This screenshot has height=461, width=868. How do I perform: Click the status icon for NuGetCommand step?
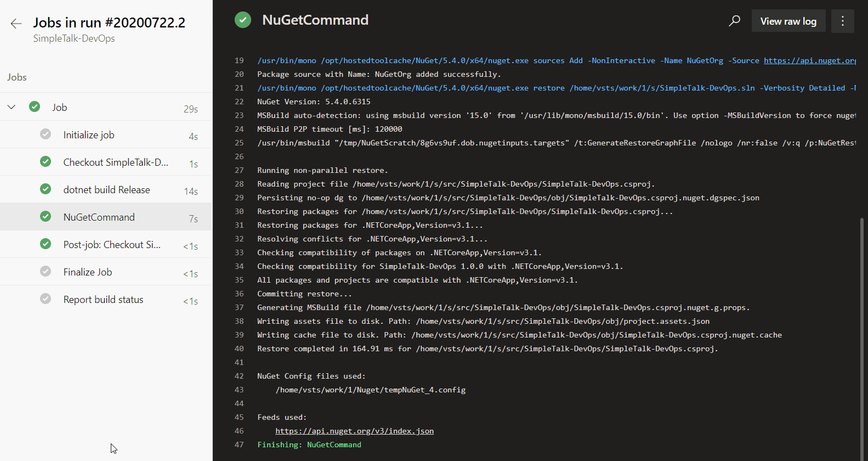pyautogui.click(x=46, y=216)
